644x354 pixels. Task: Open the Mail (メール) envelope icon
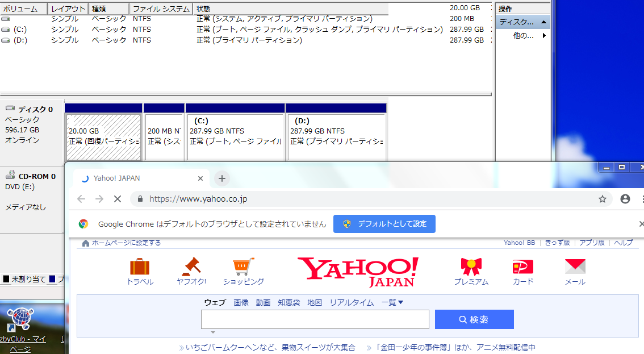click(x=575, y=266)
